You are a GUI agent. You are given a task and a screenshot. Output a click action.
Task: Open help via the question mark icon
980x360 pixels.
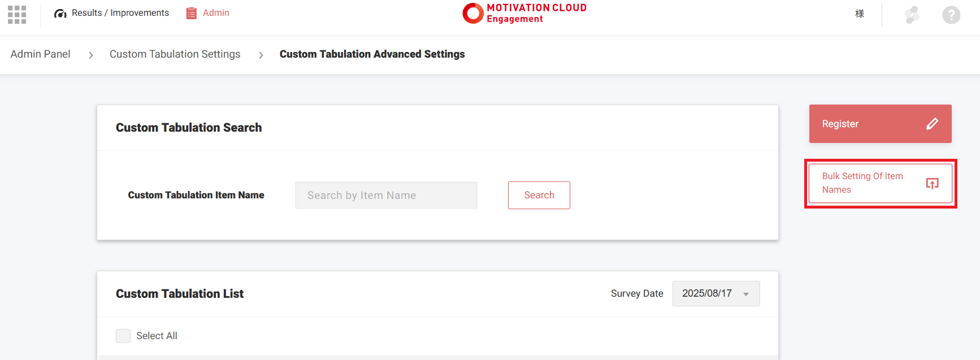click(x=951, y=15)
